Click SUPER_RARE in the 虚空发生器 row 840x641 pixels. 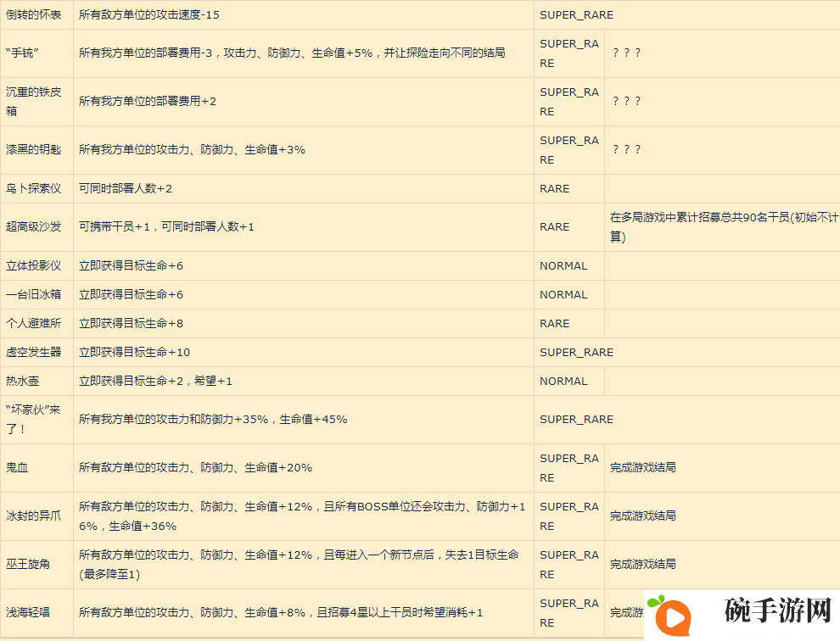(x=576, y=353)
